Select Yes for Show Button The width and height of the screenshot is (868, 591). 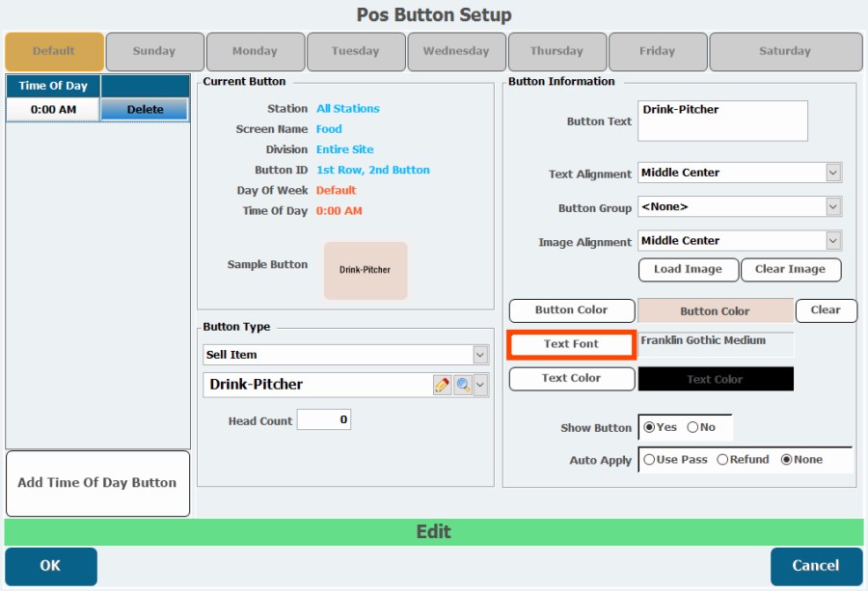649,427
